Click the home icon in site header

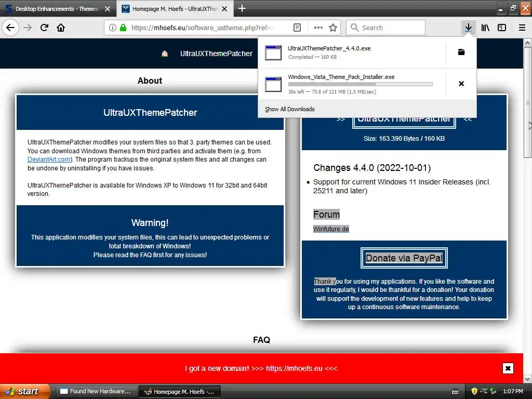click(165, 54)
